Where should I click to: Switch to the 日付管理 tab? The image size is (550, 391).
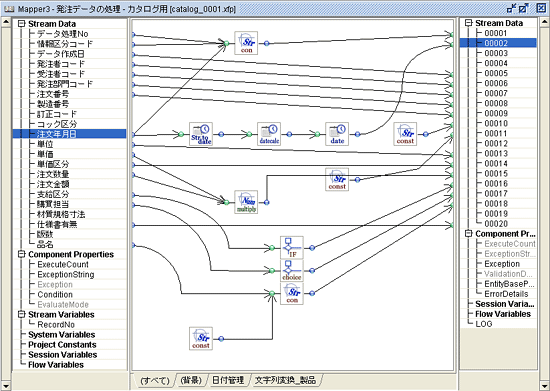(x=228, y=380)
